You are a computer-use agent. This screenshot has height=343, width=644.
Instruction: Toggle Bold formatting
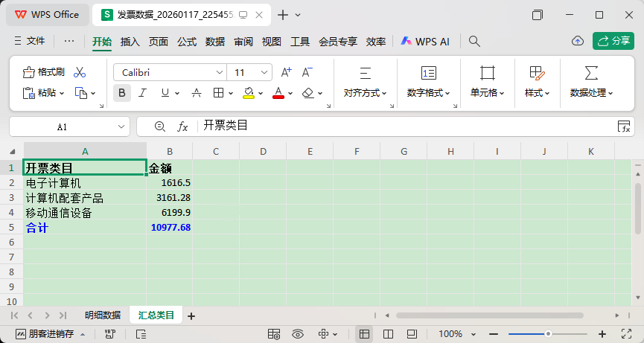coord(122,93)
